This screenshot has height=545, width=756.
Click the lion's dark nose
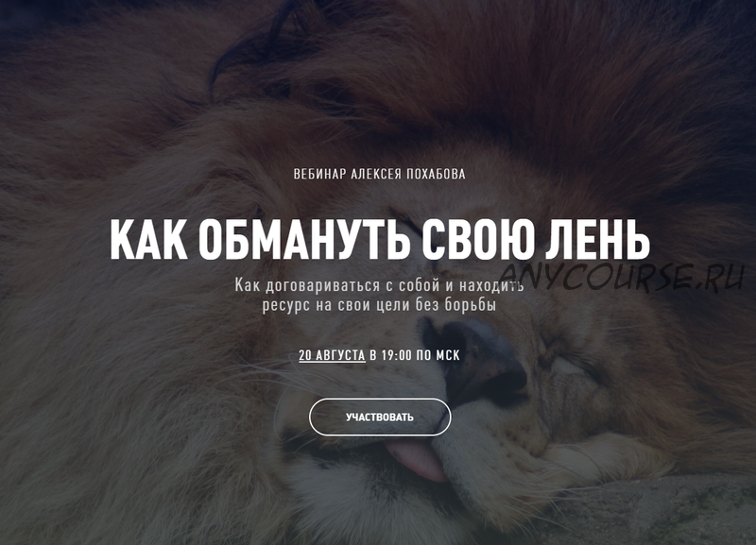[475, 359]
